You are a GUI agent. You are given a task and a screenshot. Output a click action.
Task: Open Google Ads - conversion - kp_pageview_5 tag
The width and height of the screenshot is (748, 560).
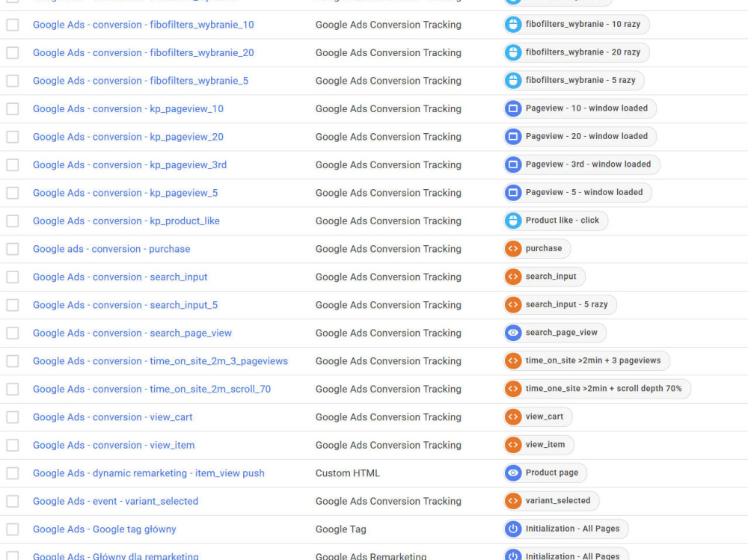125,193
